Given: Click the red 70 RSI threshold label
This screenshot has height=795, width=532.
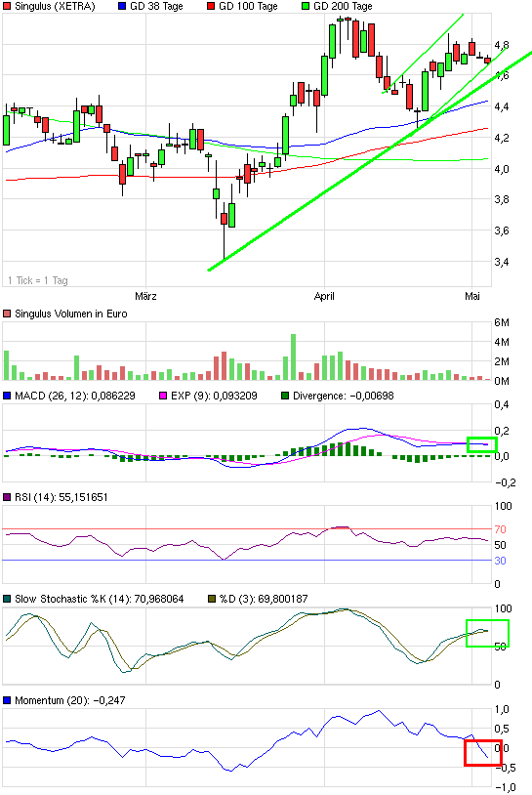Looking at the screenshot, I should pyautogui.click(x=500, y=529).
